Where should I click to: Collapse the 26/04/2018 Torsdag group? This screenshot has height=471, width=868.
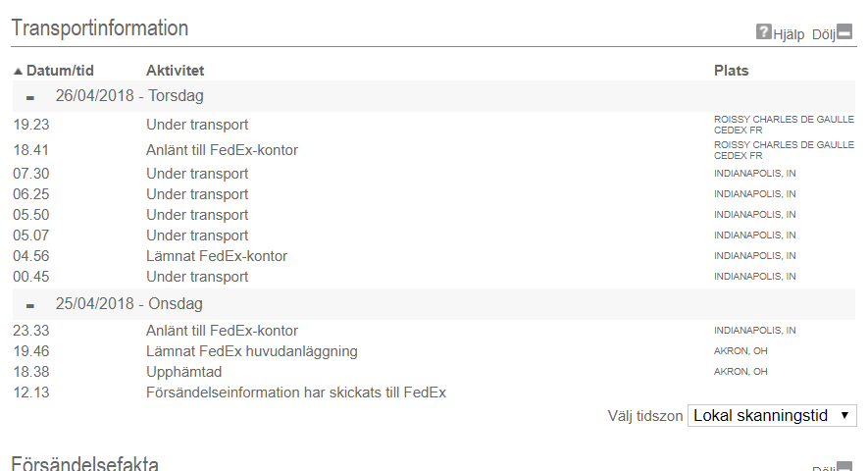click(x=30, y=98)
